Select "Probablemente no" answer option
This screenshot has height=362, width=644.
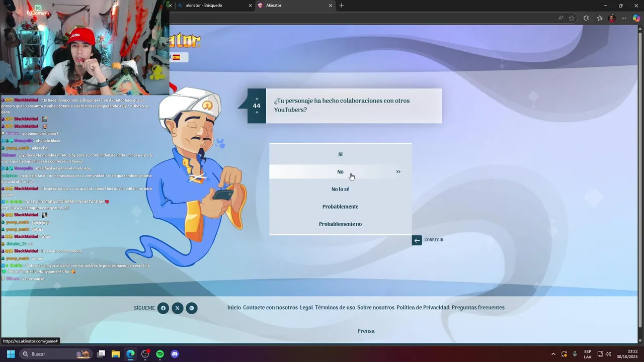(340, 224)
